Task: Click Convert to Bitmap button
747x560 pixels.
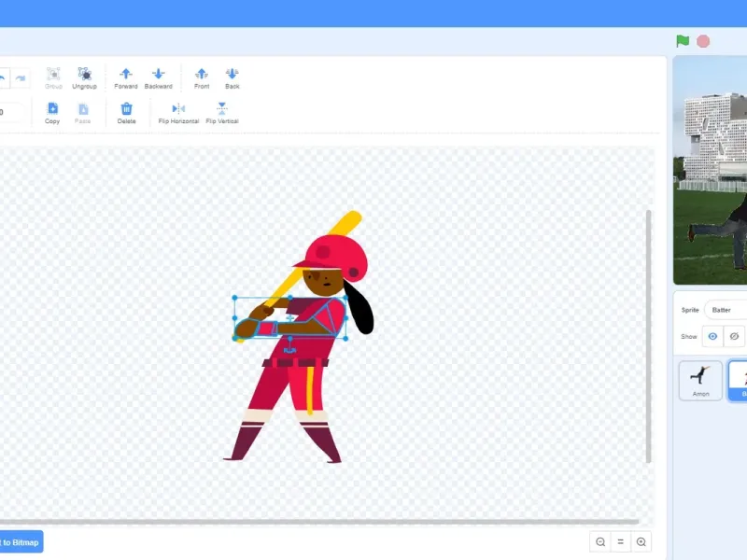Action: click(x=21, y=542)
